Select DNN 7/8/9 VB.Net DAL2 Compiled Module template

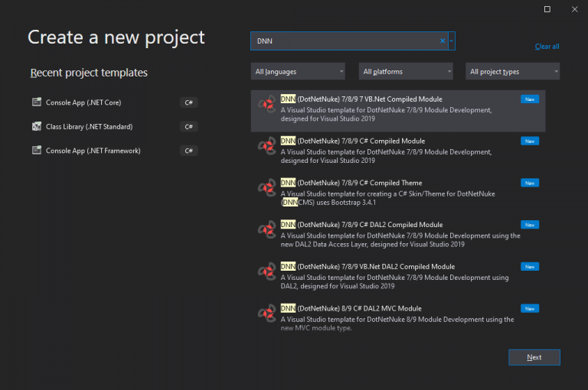pos(398,278)
